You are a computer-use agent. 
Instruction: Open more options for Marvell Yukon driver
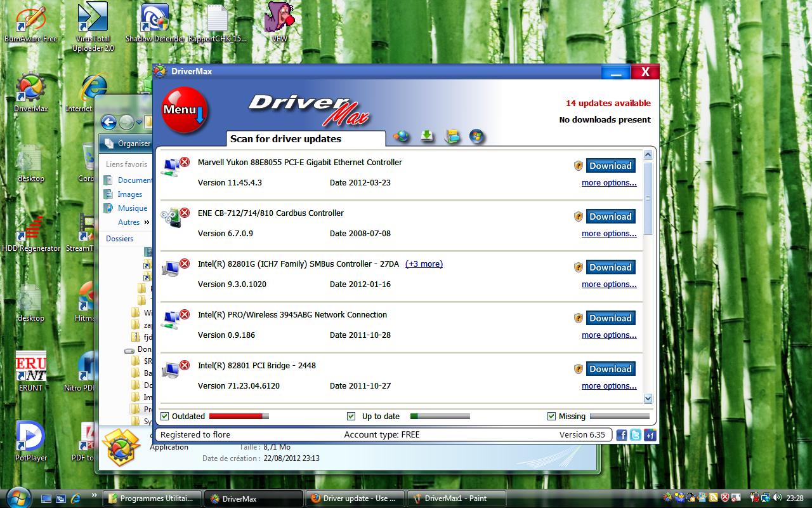point(609,183)
